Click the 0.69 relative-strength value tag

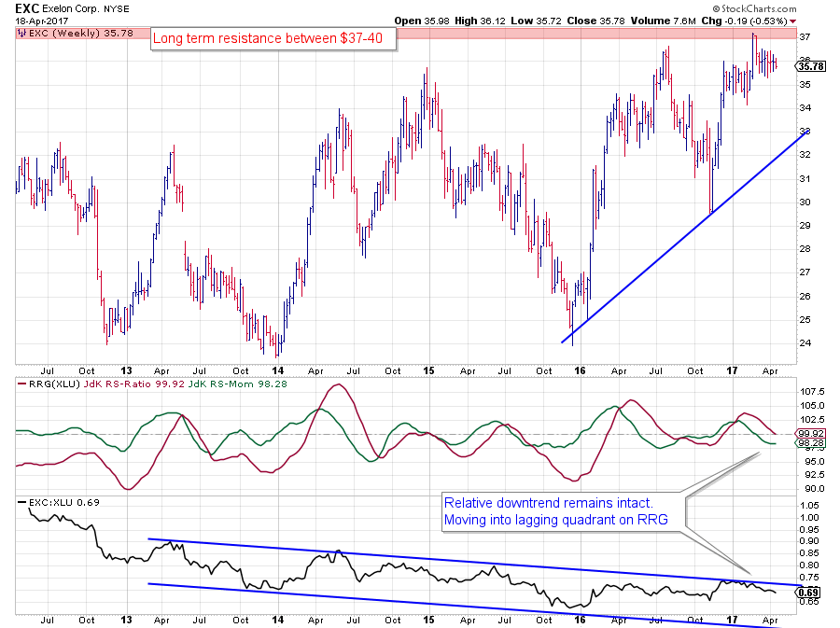pyautogui.click(x=808, y=593)
